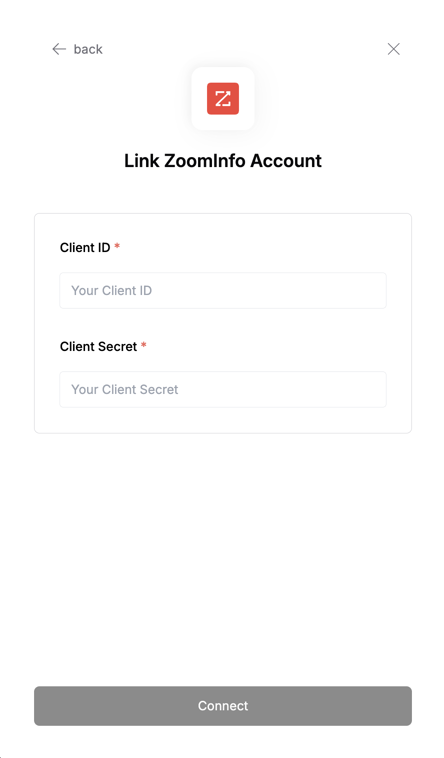The height and width of the screenshot is (758, 444).
Task: Click the 'Your Client ID' placeholder text
Action: [112, 291]
